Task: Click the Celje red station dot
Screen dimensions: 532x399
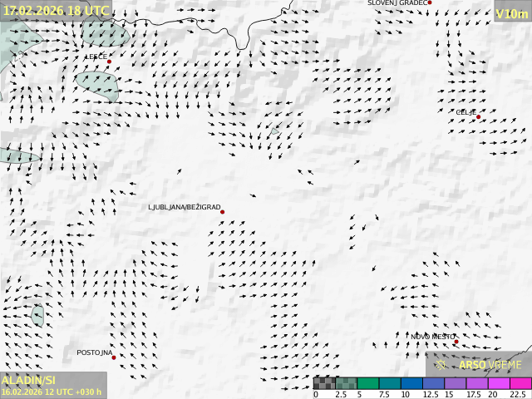Action: [479, 117]
